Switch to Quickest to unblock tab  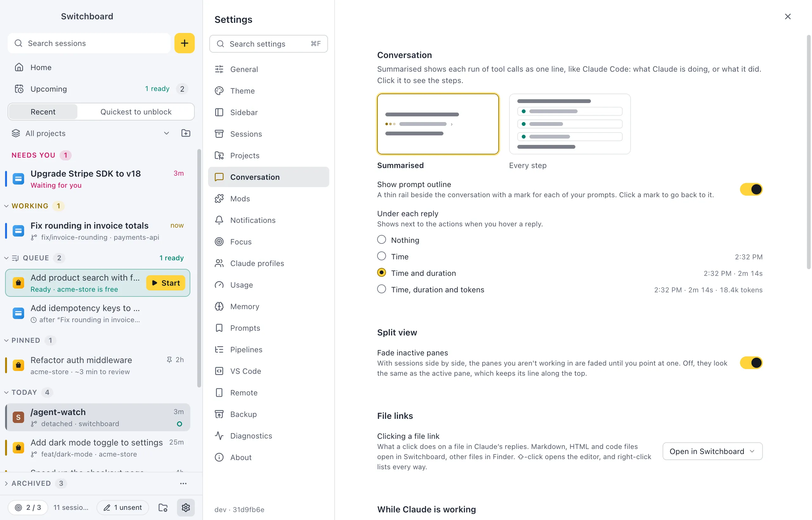tap(136, 112)
